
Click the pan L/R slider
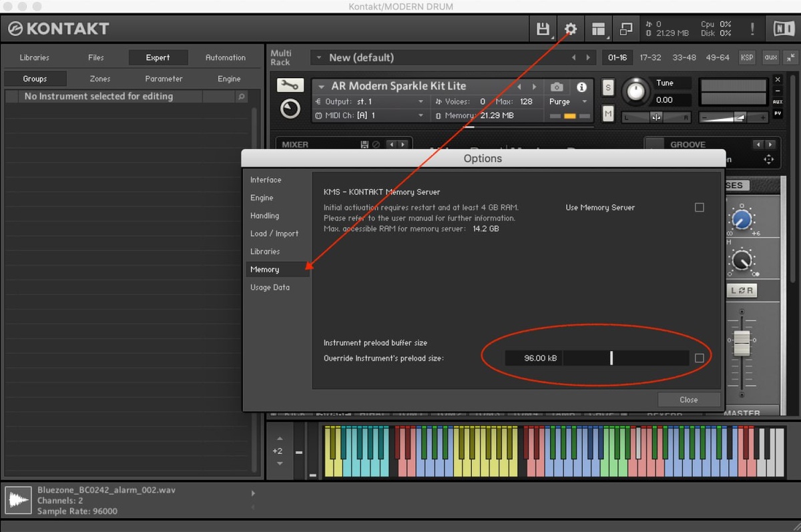coord(656,117)
